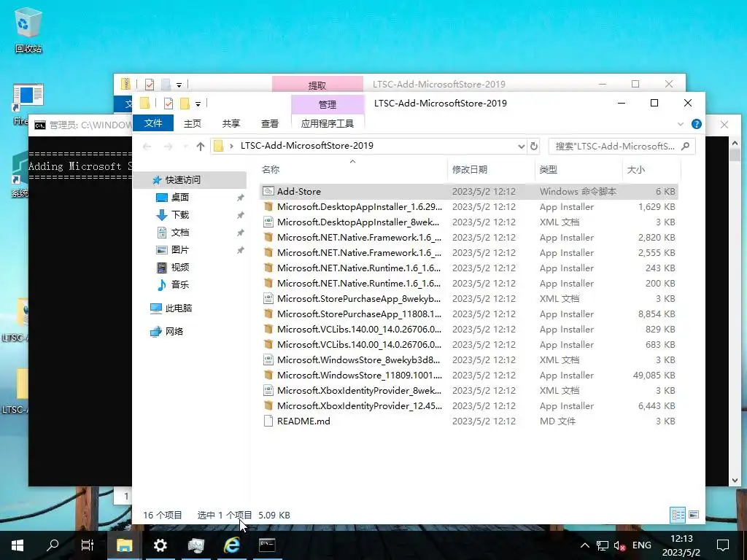Viewport: 747px width, 560px height.
Task: Click the properties quick access toolbar icon
Action: pos(169,104)
